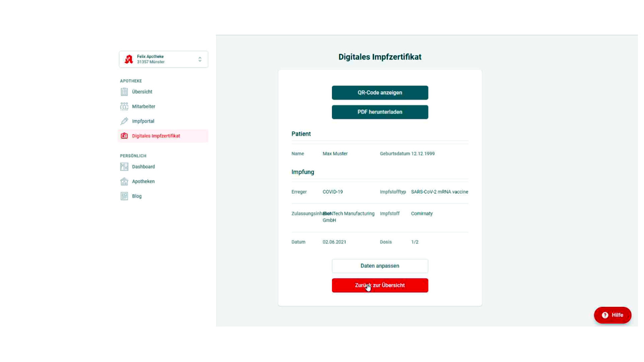
Task: Click the Übersicht clipboard icon
Action: coord(124,92)
